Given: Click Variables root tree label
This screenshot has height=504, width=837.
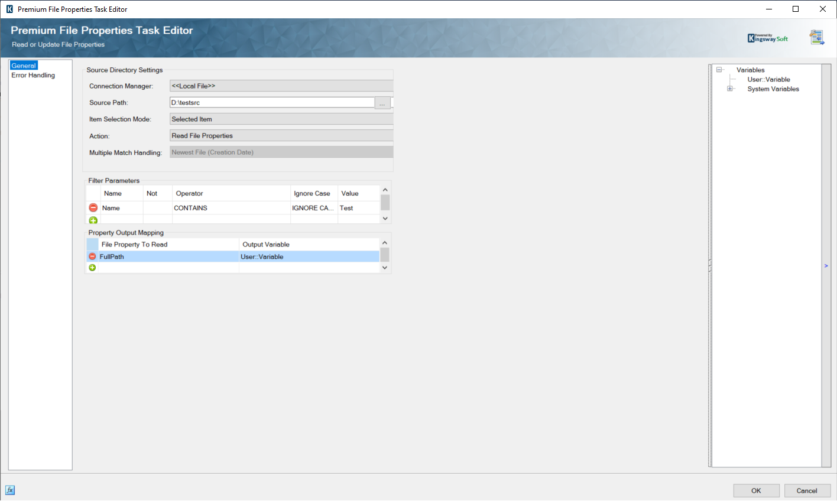Looking at the screenshot, I should tap(750, 70).
